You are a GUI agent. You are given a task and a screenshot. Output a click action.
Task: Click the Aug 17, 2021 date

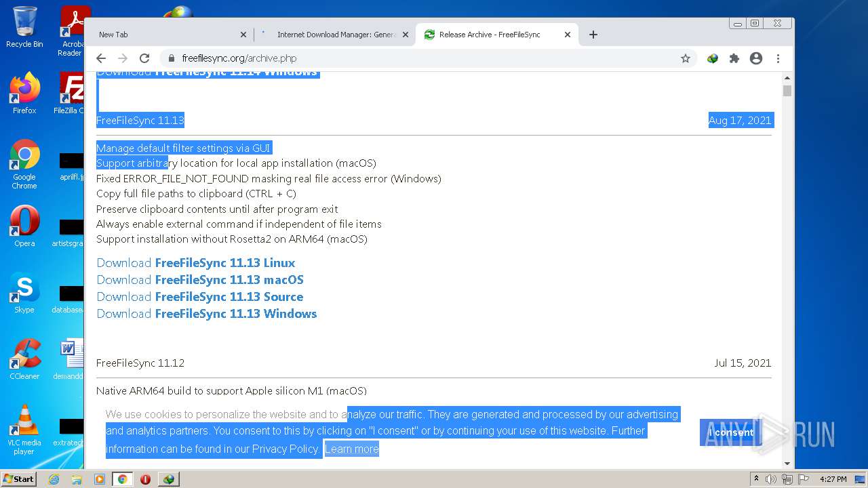point(740,121)
